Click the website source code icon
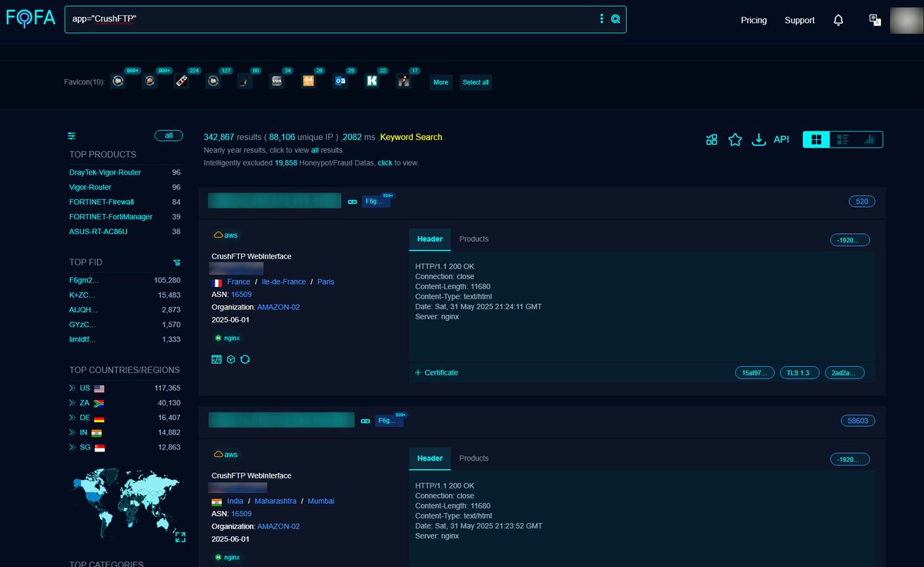The width and height of the screenshot is (924, 567). point(216,359)
